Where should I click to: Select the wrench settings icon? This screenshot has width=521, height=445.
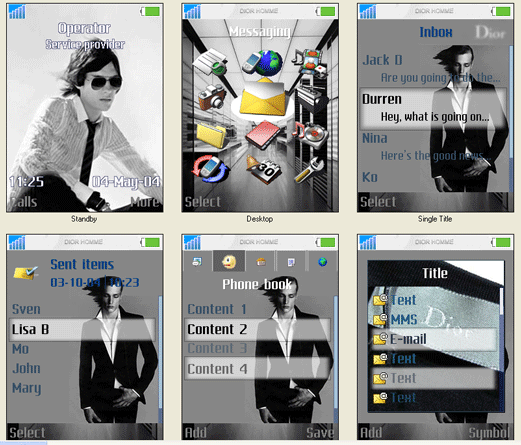point(309,170)
